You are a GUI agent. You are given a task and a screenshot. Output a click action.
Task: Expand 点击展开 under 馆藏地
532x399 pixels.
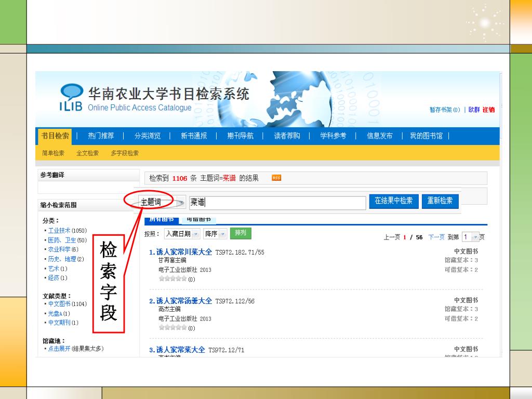click(x=59, y=349)
